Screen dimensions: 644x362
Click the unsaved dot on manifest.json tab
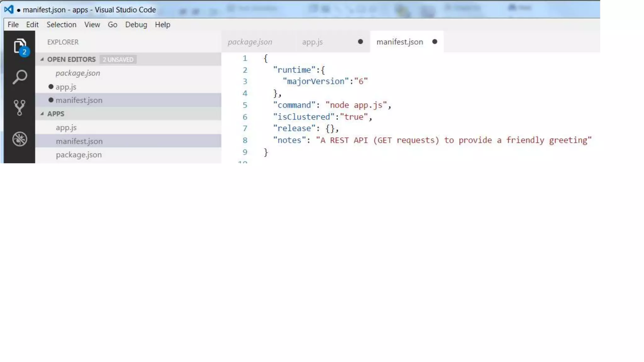click(435, 42)
